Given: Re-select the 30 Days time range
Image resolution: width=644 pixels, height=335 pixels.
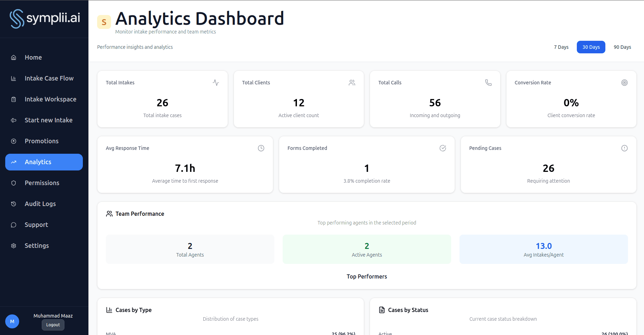Looking at the screenshot, I should point(591,47).
